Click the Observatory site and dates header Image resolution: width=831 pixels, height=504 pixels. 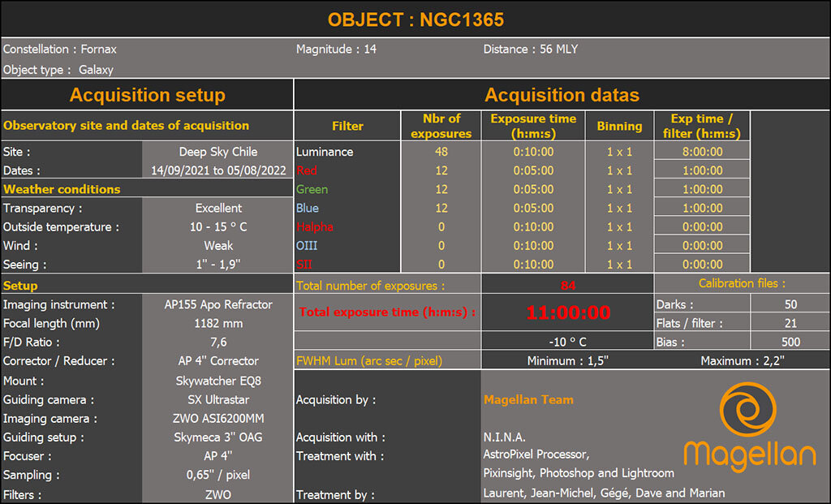126,126
